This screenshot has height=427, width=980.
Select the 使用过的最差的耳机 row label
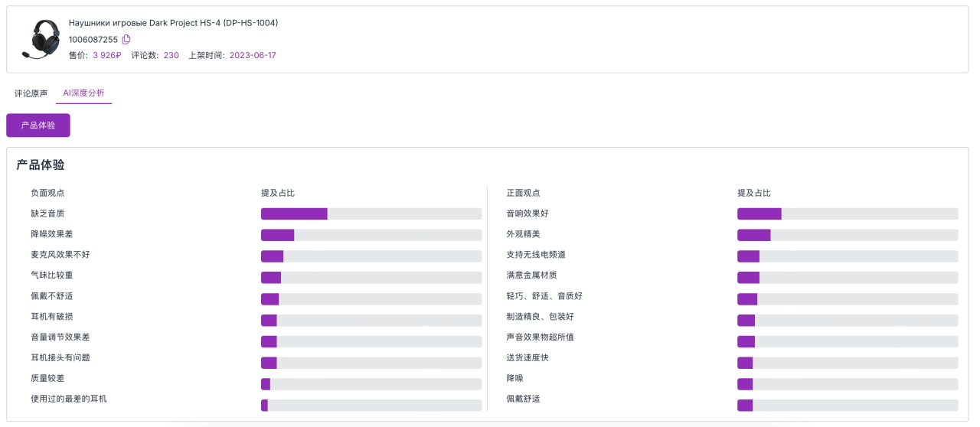[x=69, y=399]
